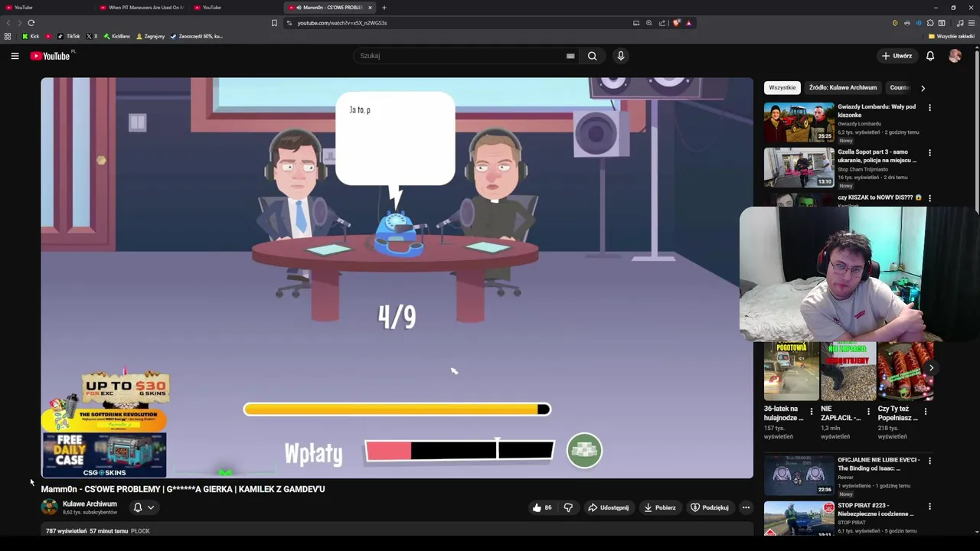Screen dimensions: 980x551
Task: Open Binding of Isaac video thumbnail
Action: pos(799,474)
